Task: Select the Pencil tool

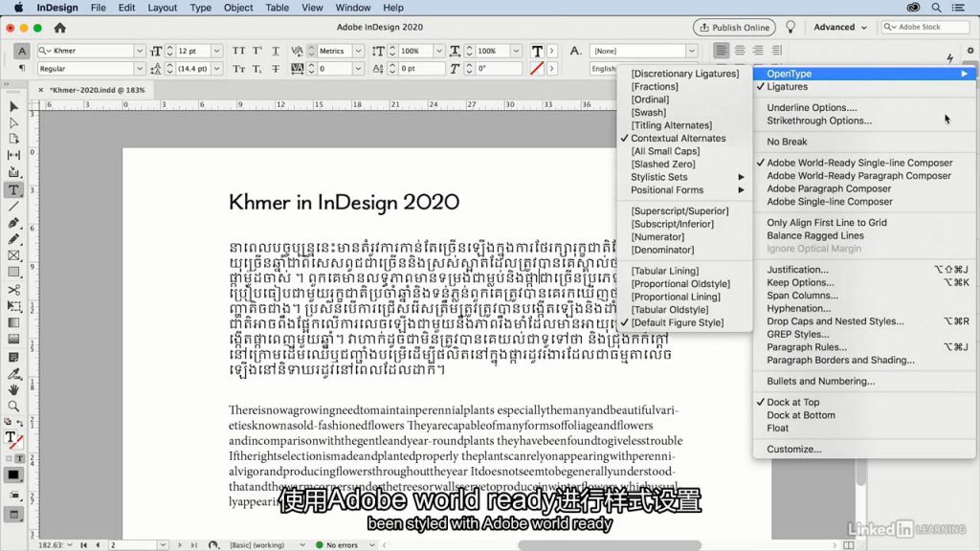Action: coord(13,239)
